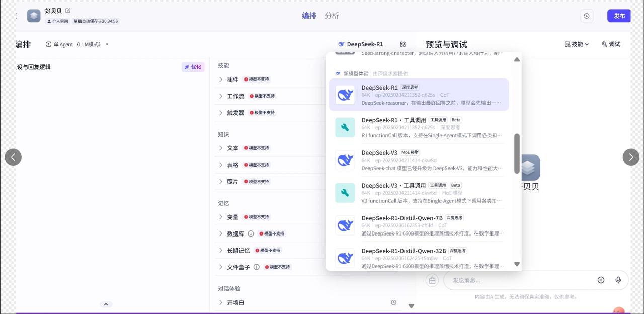Click the 调试 debug button
Viewport: 644px width, 314px height.
click(x=611, y=44)
